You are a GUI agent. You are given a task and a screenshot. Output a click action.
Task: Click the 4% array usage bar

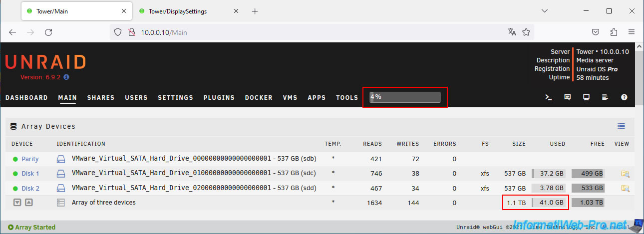click(x=405, y=97)
